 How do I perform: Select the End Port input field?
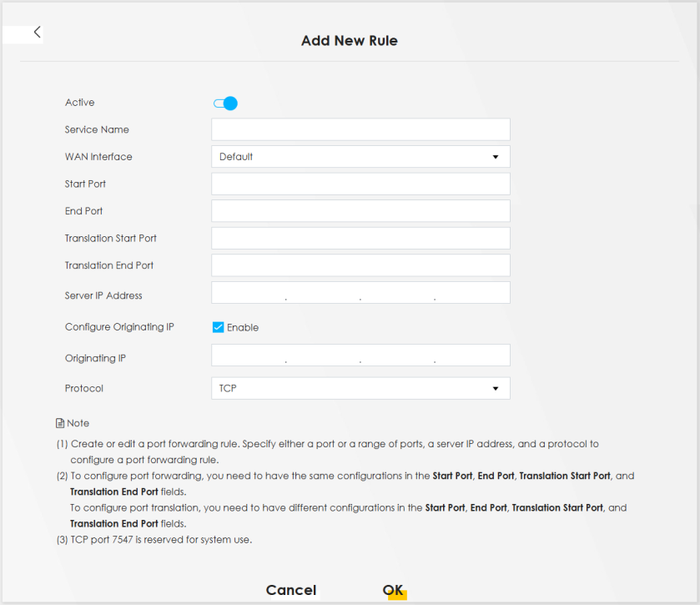pos(360,211)
